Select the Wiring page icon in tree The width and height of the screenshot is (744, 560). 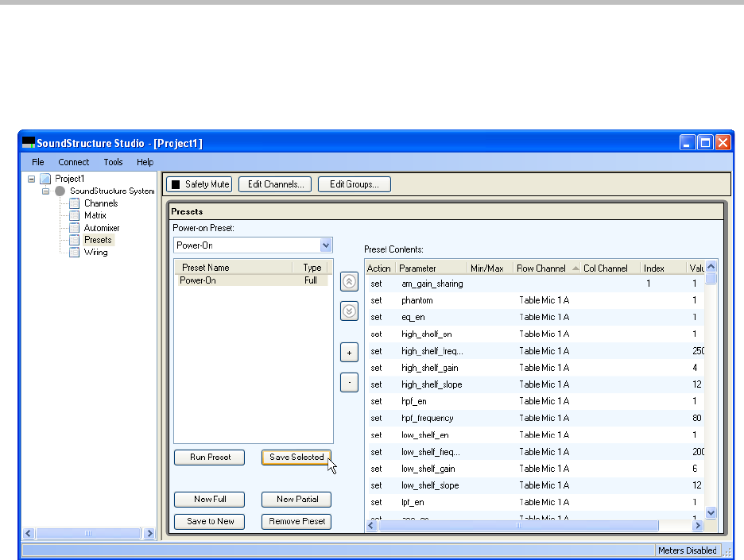(75, 253)
